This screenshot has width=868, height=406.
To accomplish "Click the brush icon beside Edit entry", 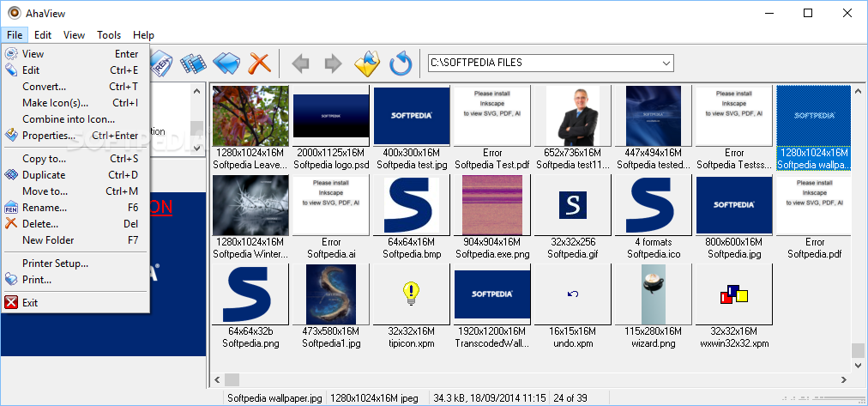I will 11,70.
